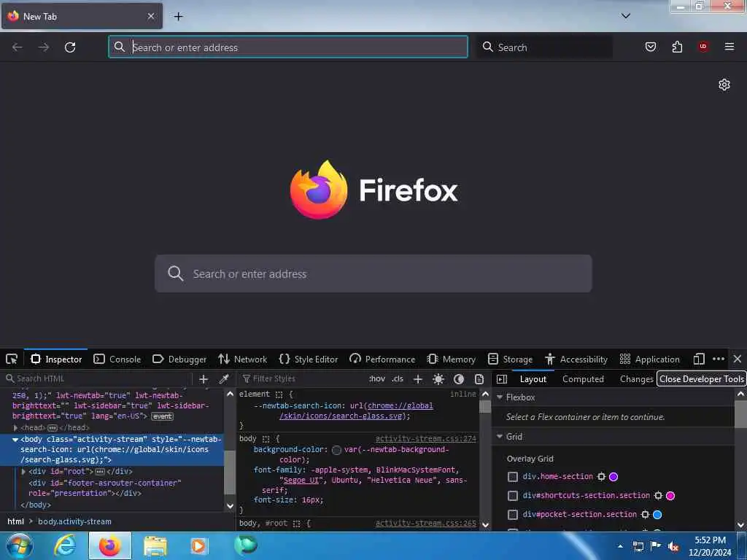Click the Segoe UI font link
747x560 pixels.
click(301, 480)
